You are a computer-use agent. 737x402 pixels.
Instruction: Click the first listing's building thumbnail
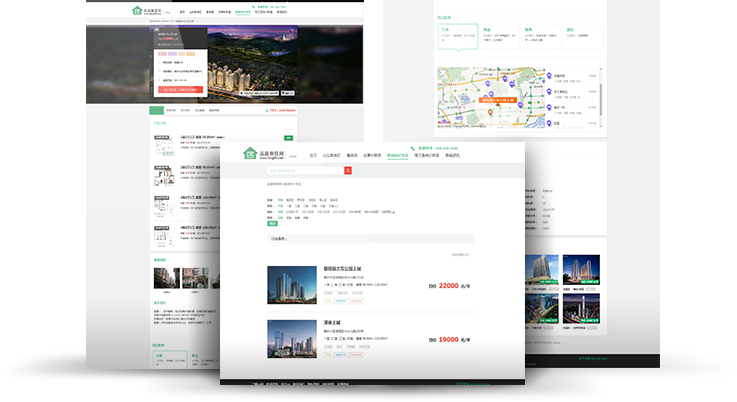tap(291, 285)
